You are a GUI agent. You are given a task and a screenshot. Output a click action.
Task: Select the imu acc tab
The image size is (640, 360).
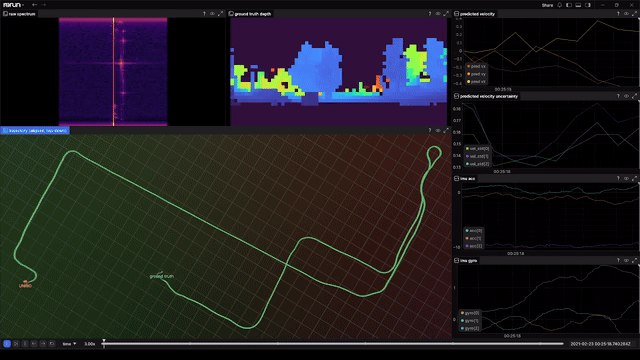coord(464,179)
